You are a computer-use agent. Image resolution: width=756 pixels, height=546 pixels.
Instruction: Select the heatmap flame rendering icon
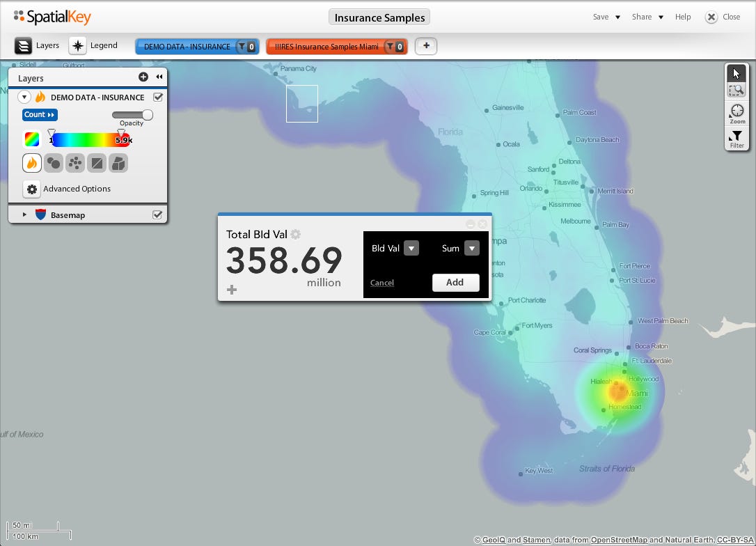click(32, 163)
